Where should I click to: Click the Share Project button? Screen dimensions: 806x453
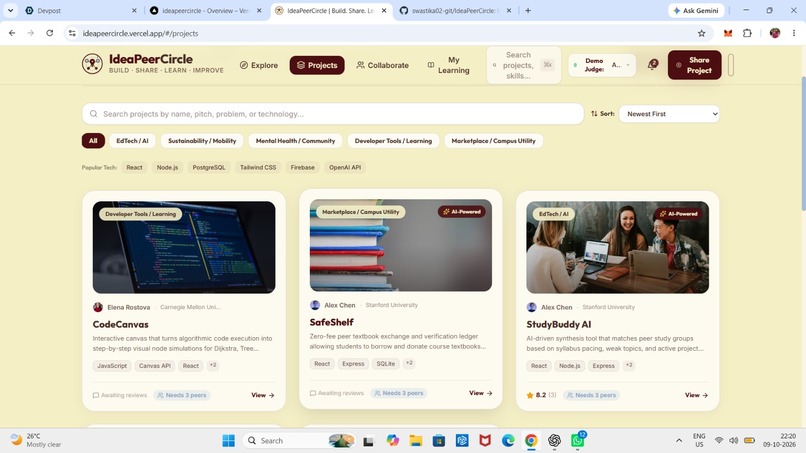coord(694,65)
